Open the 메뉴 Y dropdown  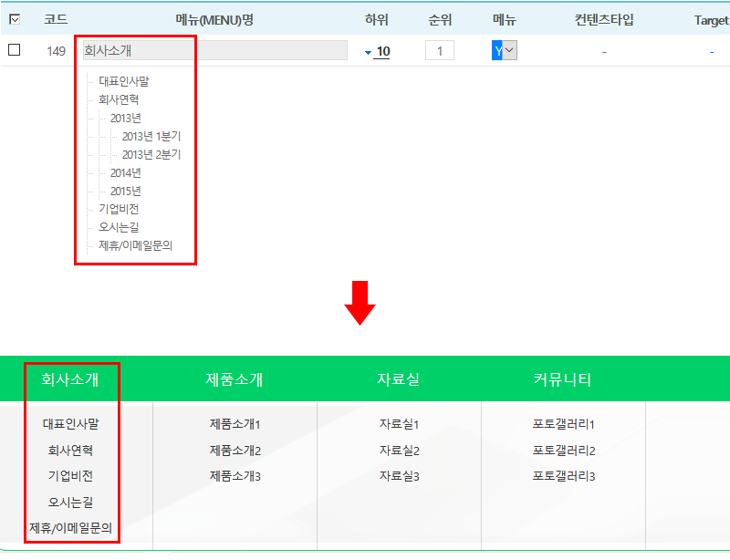pos(505,51)
